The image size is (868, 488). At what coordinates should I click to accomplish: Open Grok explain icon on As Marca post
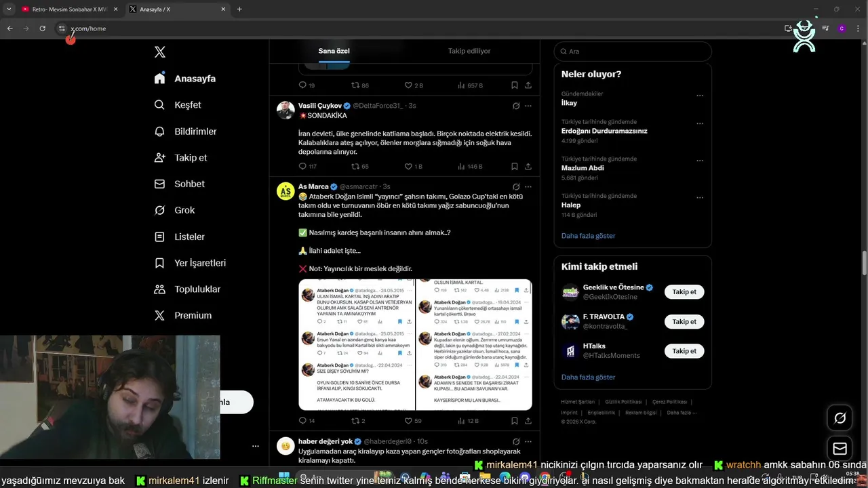pyautogui.click(x=516, y=186)
